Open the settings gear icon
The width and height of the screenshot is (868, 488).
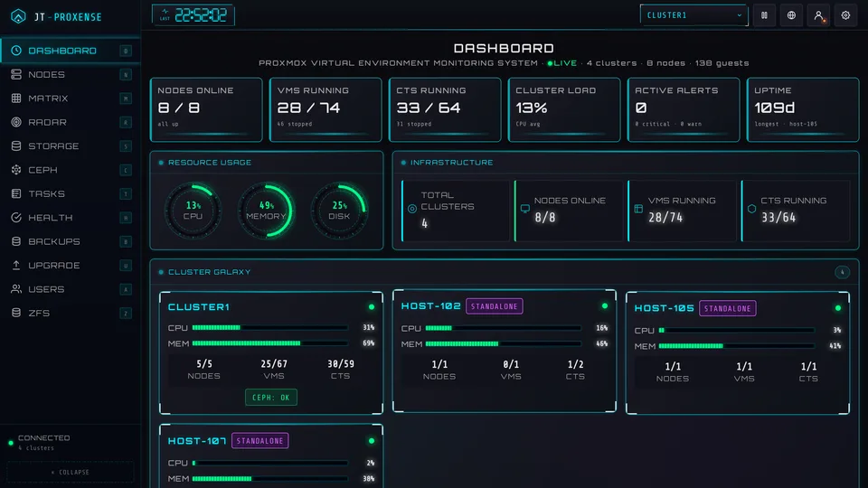tap(845, 15)
